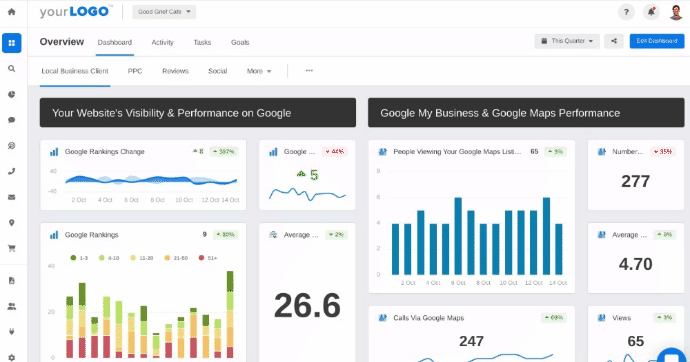Open the This Quarter date range dropdown

[567, 41]
